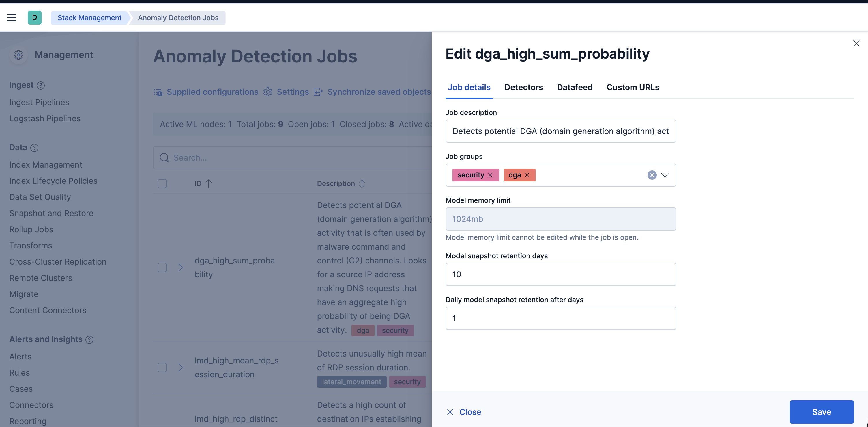Remove the security job group tag
Image resolution: width=868 pixels, height=427 pixels.
coord(491,175)
